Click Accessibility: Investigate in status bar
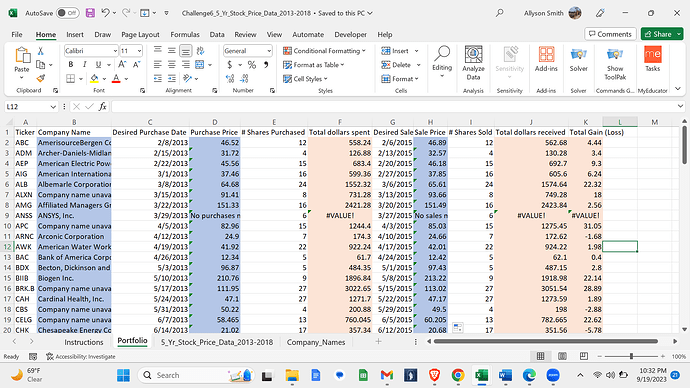690x388 pixels. click(81, 356)
